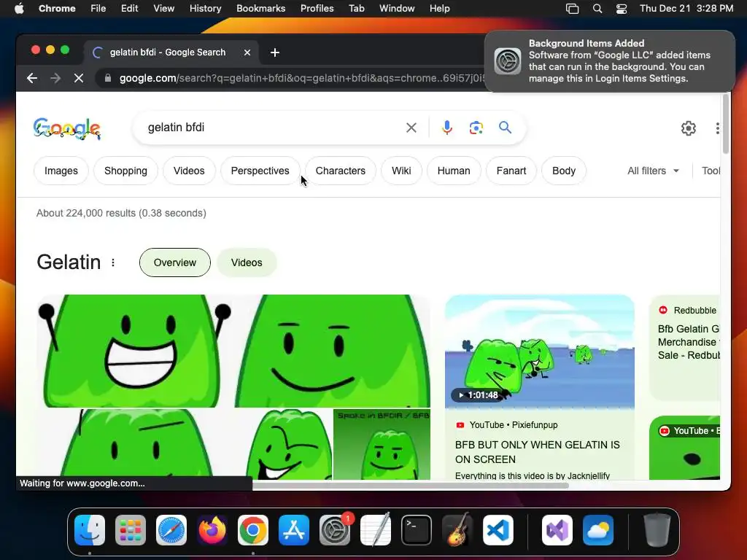Play the 1:01:48 YouTube video thumbnail
747x560 pixels.
tap(540, 351)
